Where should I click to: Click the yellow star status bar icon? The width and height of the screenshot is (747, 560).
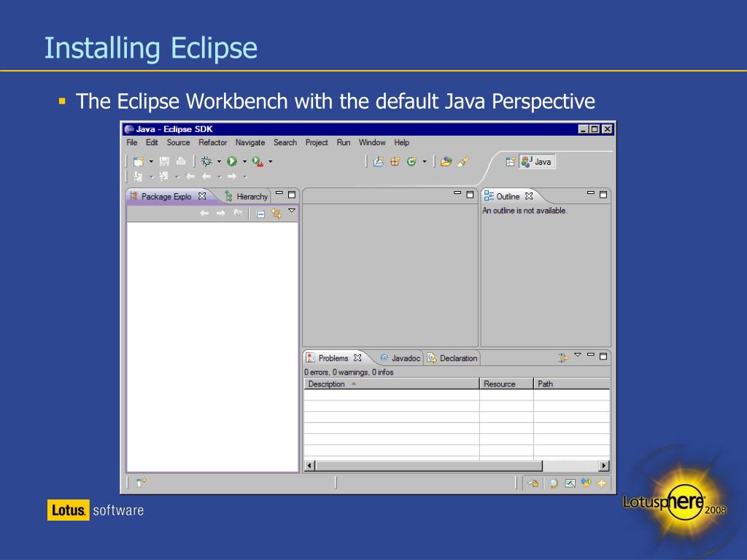(602, 483)
